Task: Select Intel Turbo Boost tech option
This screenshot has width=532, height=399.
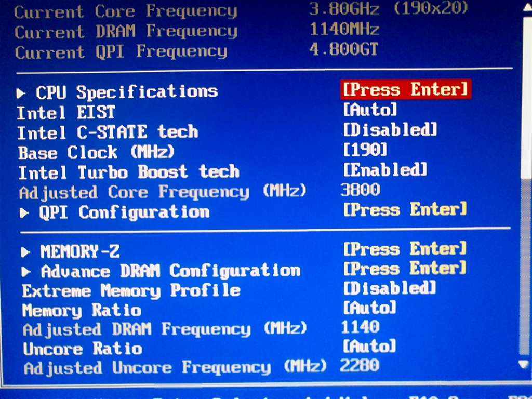Action: coord(129,172)
